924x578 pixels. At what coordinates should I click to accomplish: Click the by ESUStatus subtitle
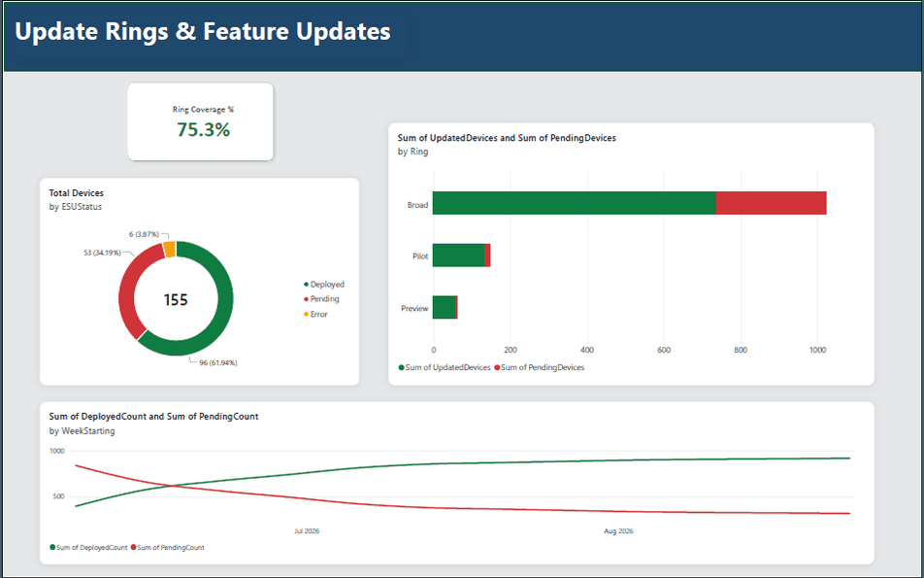[x=76, y=207]
